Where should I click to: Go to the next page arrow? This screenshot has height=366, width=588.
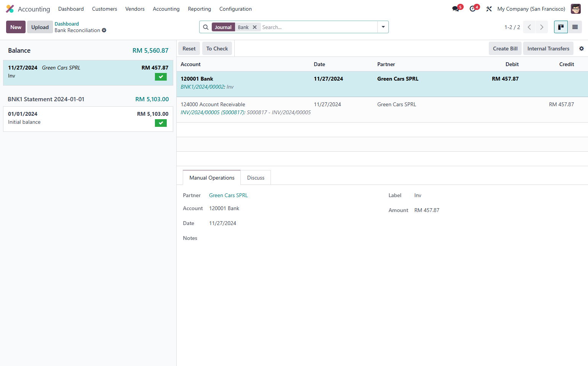pyautogui.click(x=541, y=27)
